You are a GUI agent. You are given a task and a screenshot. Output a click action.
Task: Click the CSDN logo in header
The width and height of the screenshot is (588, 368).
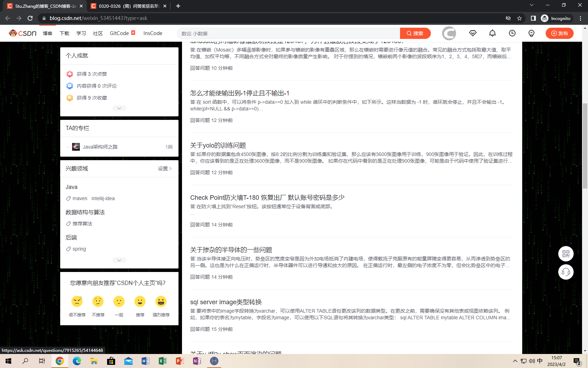point(23,33)
